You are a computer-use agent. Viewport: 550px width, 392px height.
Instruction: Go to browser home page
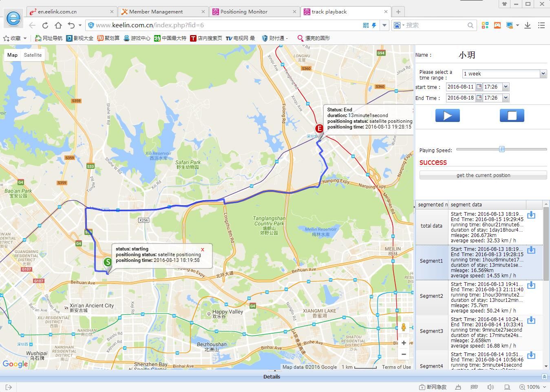pyautogui.click(x=58, y=25)
